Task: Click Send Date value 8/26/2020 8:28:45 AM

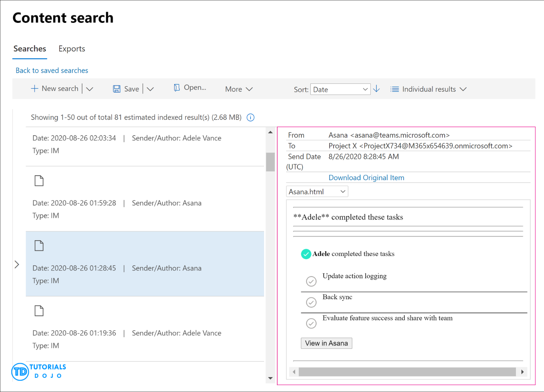Action: (364, 157)
